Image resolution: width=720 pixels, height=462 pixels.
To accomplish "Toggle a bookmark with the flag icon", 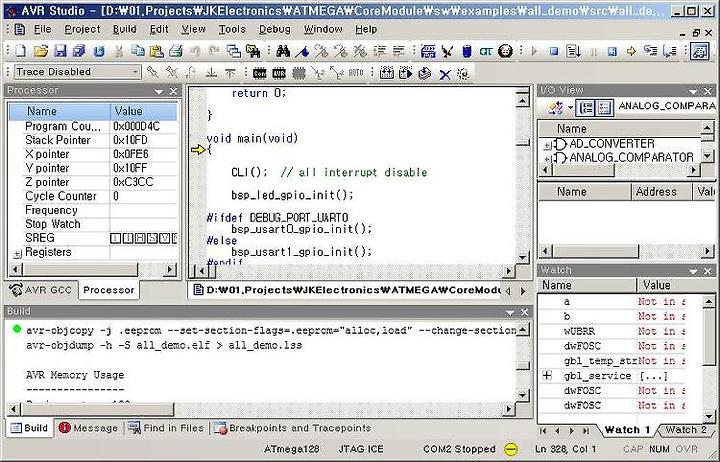I will [x=302, y=51].
